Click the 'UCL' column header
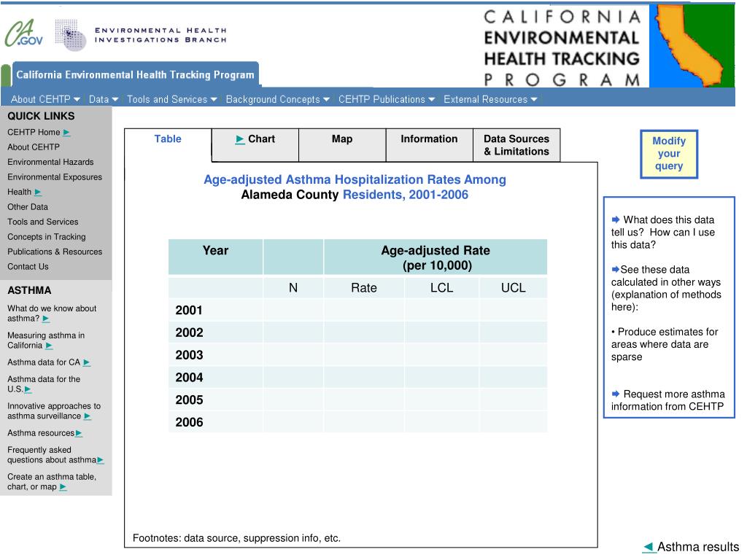Screen dimensions: 747x560 click(x=513, y=288)
